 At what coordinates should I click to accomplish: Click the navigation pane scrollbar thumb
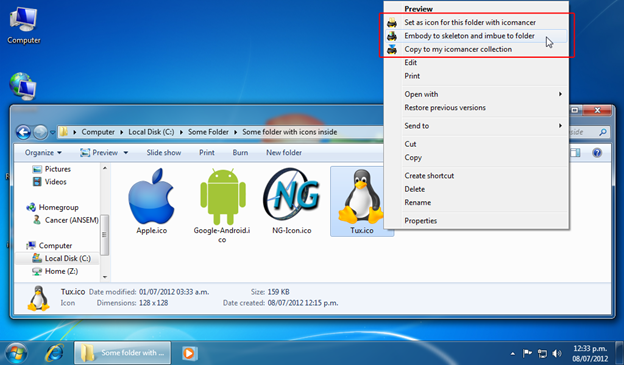[105, 235]
